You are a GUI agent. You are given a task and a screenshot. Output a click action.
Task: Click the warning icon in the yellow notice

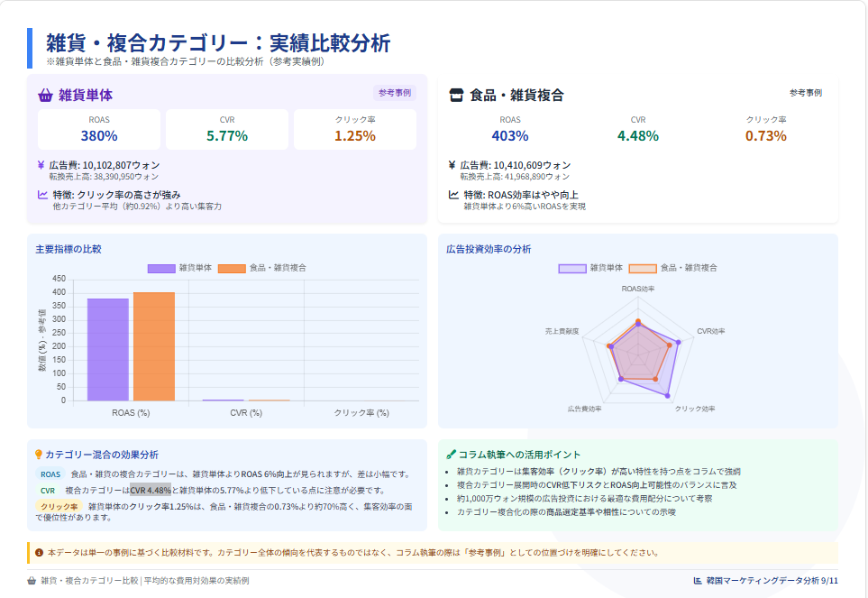(39, 553)
